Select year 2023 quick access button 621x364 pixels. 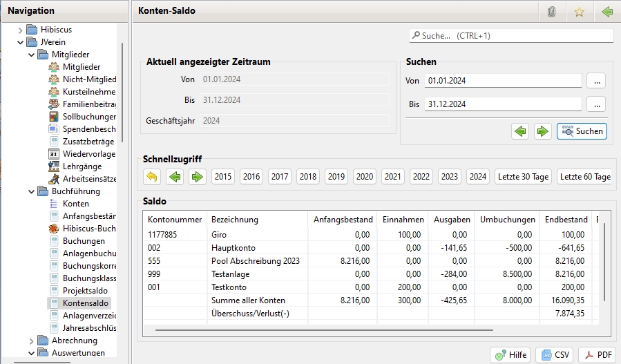pos(449,177)
